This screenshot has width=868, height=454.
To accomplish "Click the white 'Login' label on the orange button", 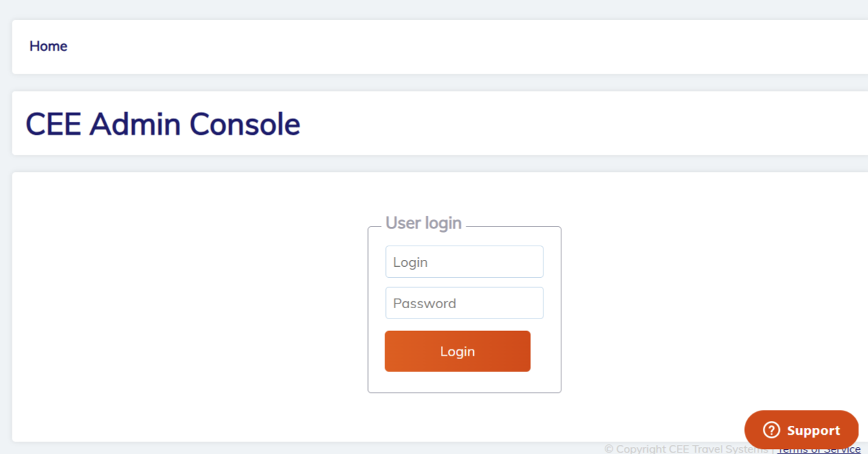I will (x=457, y=352).
